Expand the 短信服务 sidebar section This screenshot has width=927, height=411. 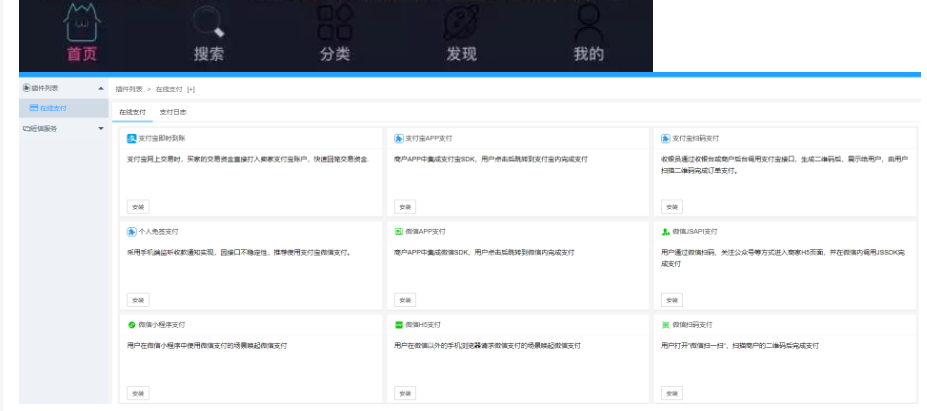100,128
